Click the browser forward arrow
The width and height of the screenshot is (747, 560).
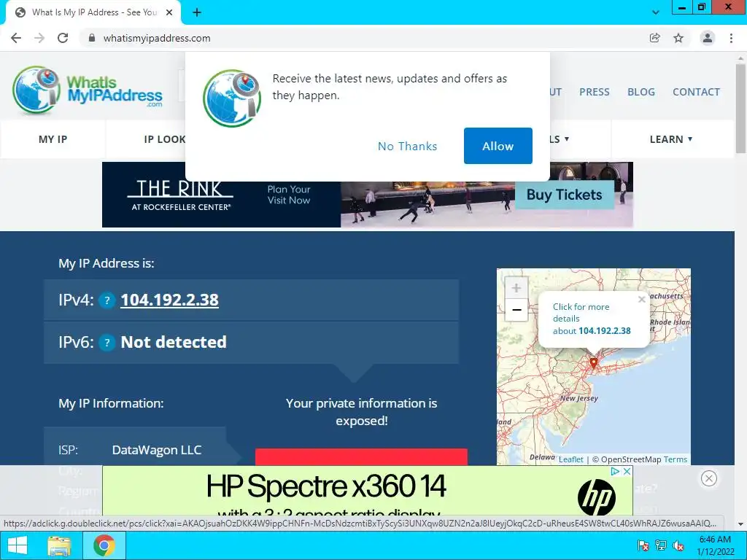click(x=39, y=38)
